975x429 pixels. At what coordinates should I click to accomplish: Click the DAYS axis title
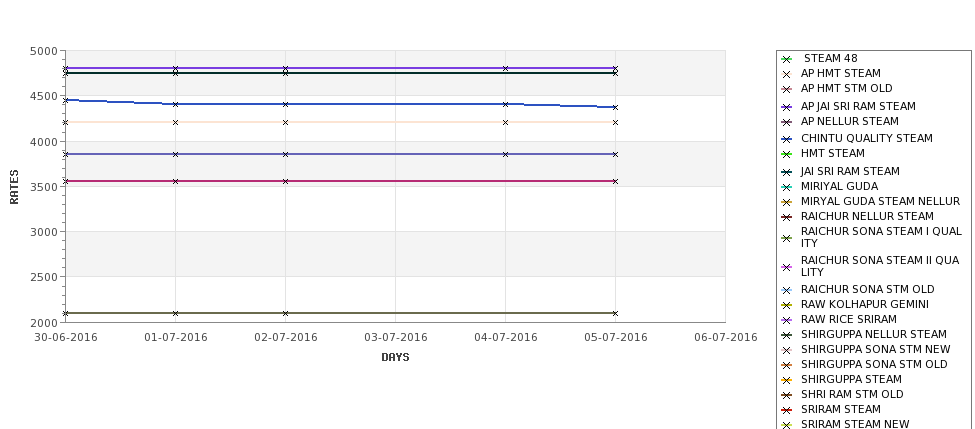tap(395, 358)
